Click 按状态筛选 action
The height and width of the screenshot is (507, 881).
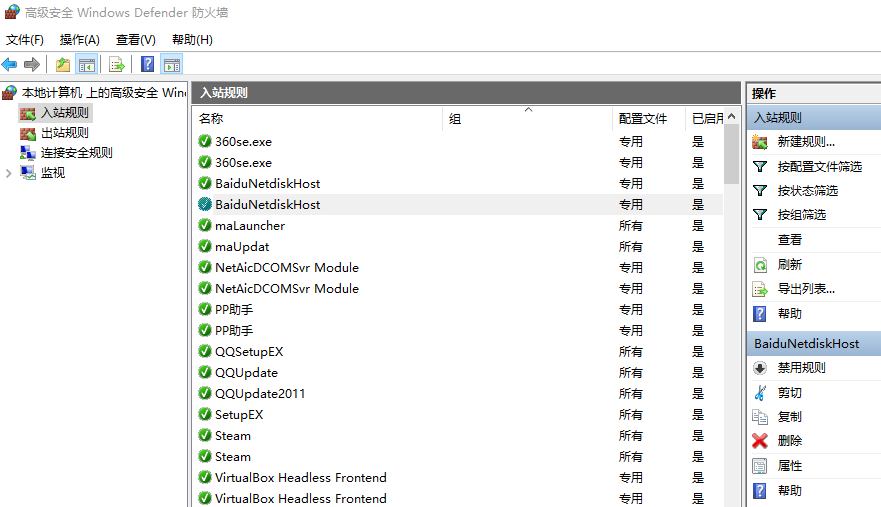807,191
